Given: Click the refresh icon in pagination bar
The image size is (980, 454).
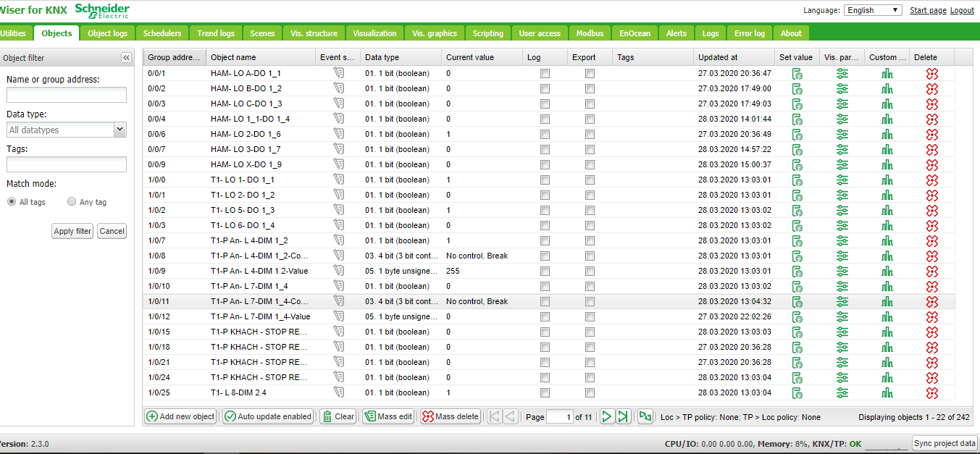Looking at the screenshot, I should pos(645,416).
